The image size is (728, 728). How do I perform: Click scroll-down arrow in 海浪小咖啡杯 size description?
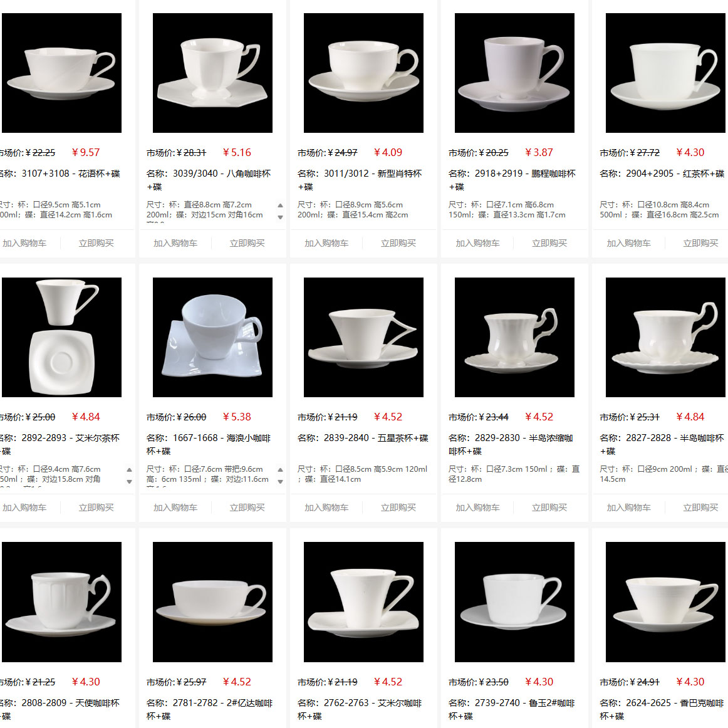[x=281, y=481]
